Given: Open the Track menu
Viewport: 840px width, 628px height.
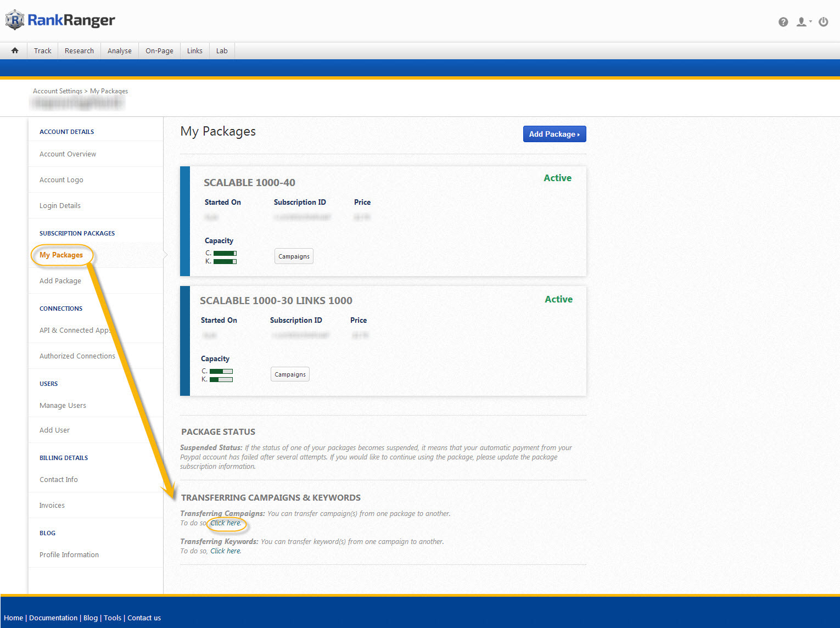Looking at the screenshot, I should pyautogui.click(x=42, y=51).
